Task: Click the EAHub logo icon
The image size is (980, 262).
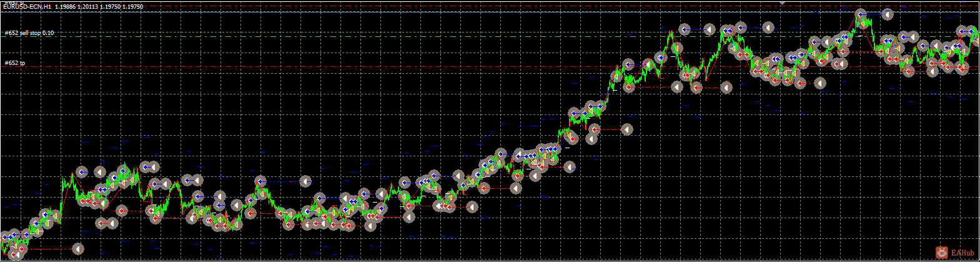Action: 941,253
